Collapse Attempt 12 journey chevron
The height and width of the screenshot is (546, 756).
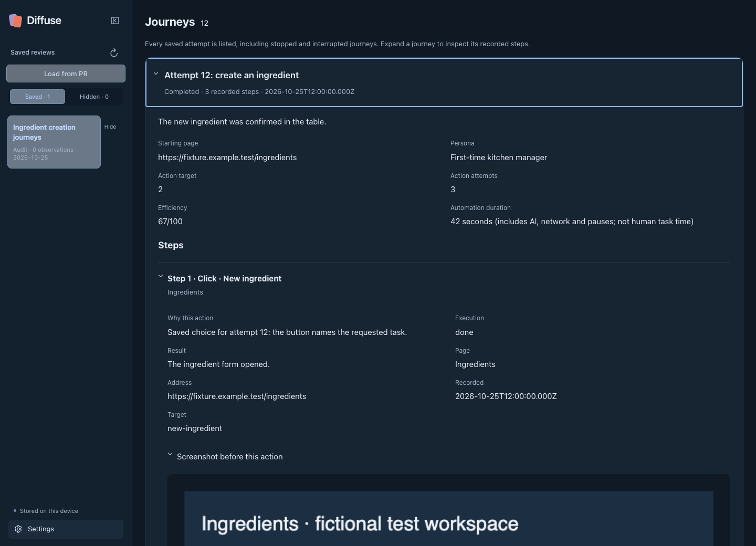pos(156,73)
